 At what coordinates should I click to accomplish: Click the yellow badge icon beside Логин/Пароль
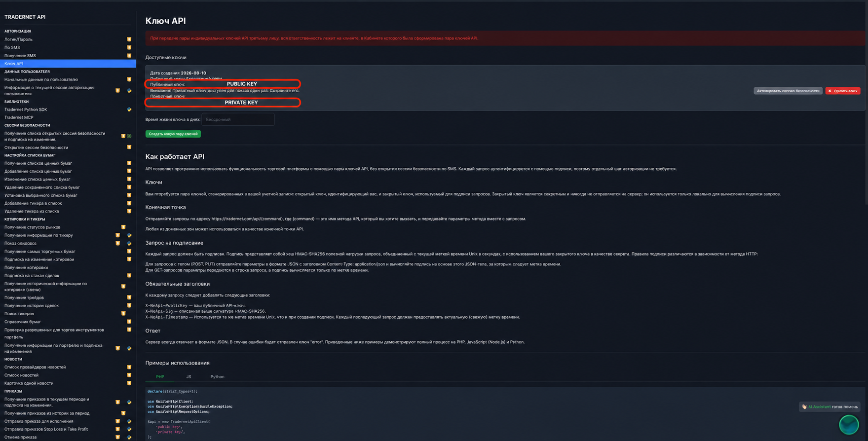click(x=129, y=39)
